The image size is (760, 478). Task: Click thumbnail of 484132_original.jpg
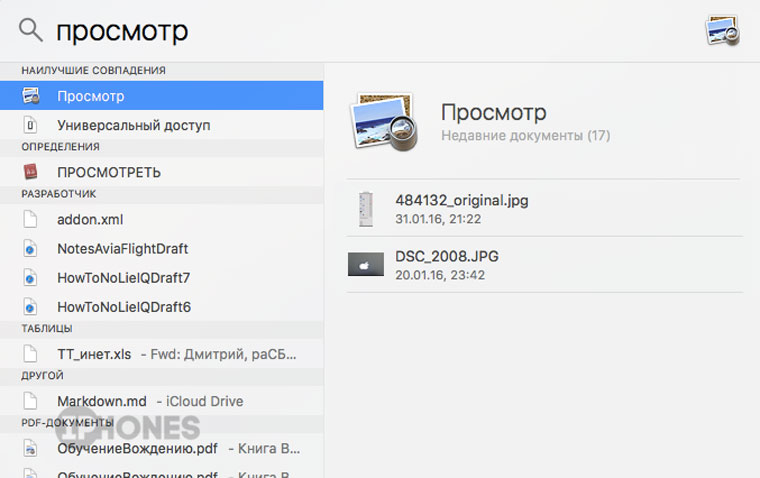pos(366,209)
